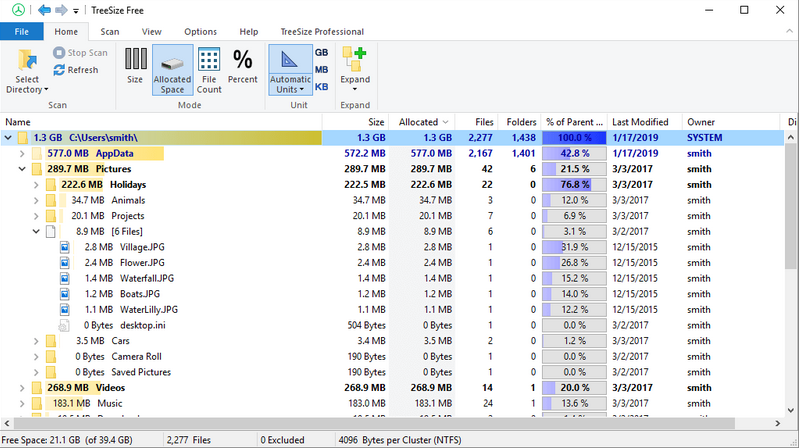Image resolution: width=799 pixels, height=448 pixels.
Task: Click the Expand button
Action: coord(355,69)
